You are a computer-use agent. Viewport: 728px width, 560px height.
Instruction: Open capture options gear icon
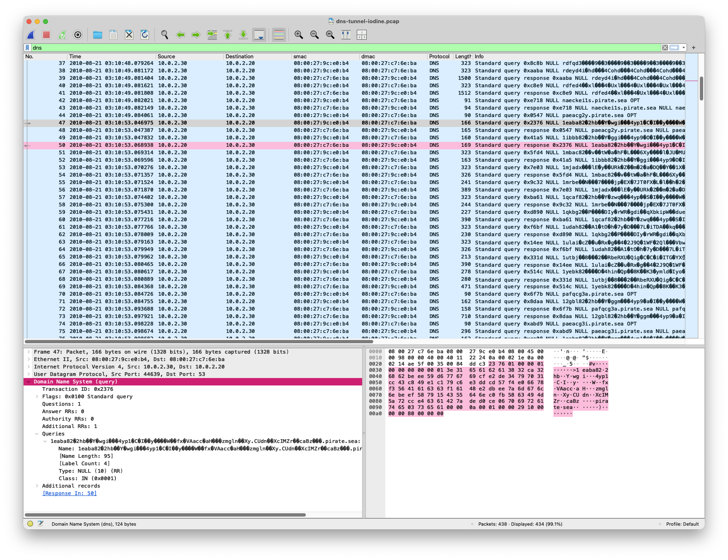(78, 35)
